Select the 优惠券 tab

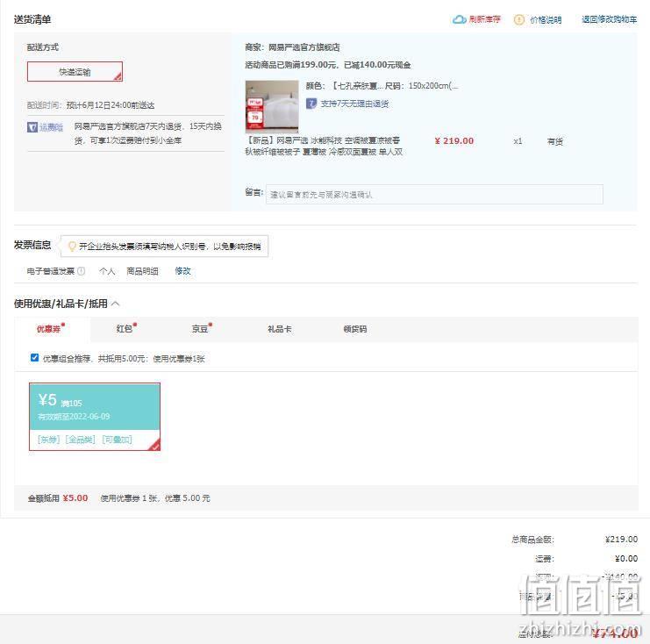pos(51,329)
